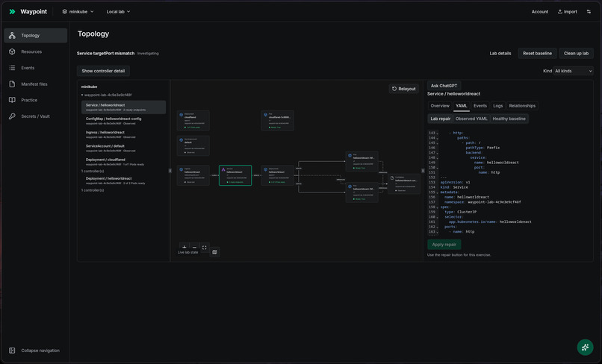Select Deployment / helloworldreact in list
602x364 pixels.
click(x=123, y=181)
